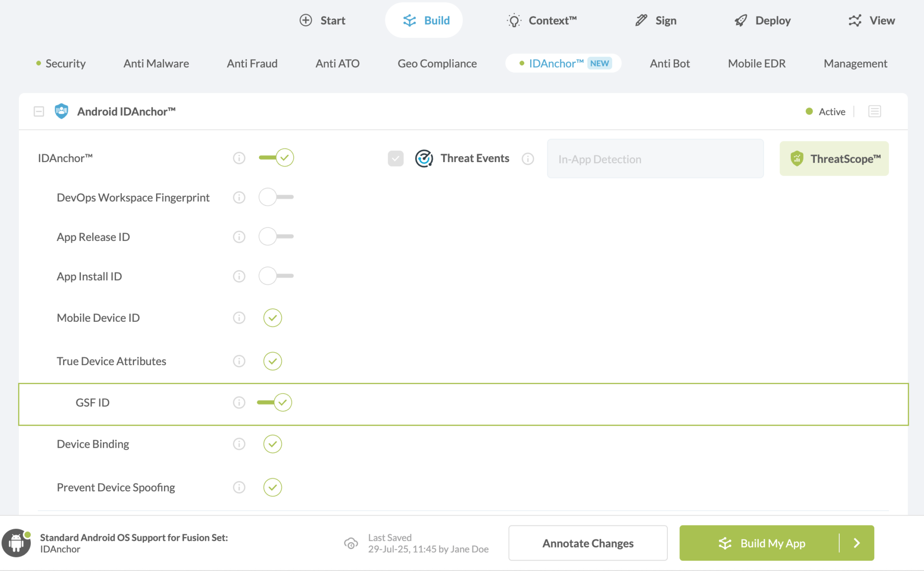The image size is (924, 571).
Task: Open the Geo Compliance tab
Action: [437, 63]
